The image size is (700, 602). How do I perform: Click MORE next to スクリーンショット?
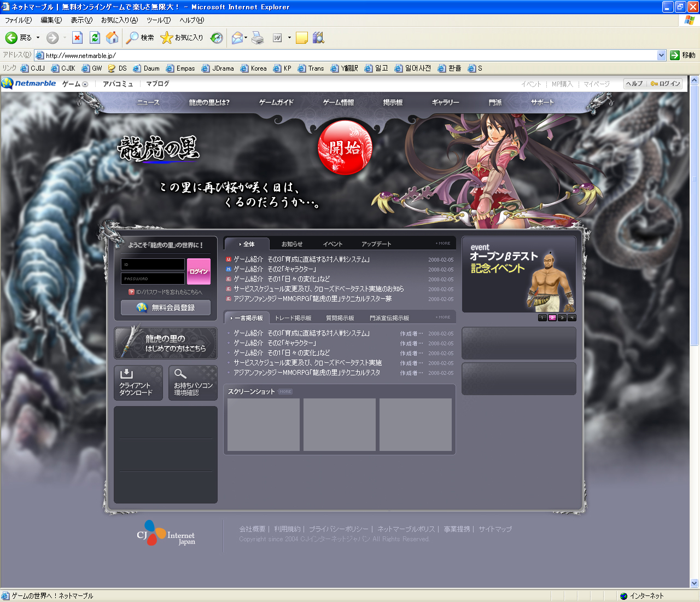pos(285,392)
